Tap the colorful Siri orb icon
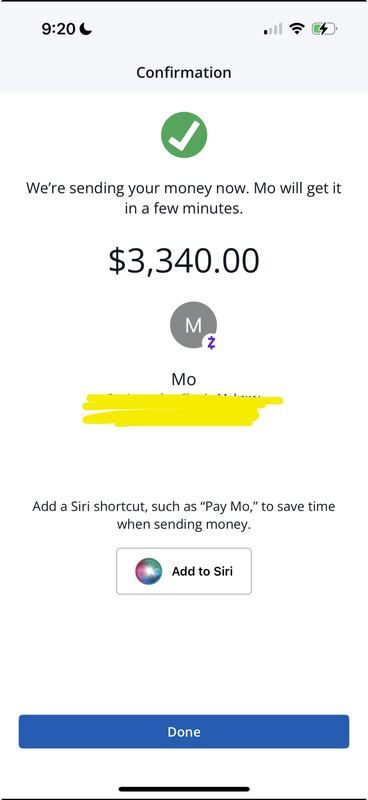368x800 pixels. tap(149, 571)
